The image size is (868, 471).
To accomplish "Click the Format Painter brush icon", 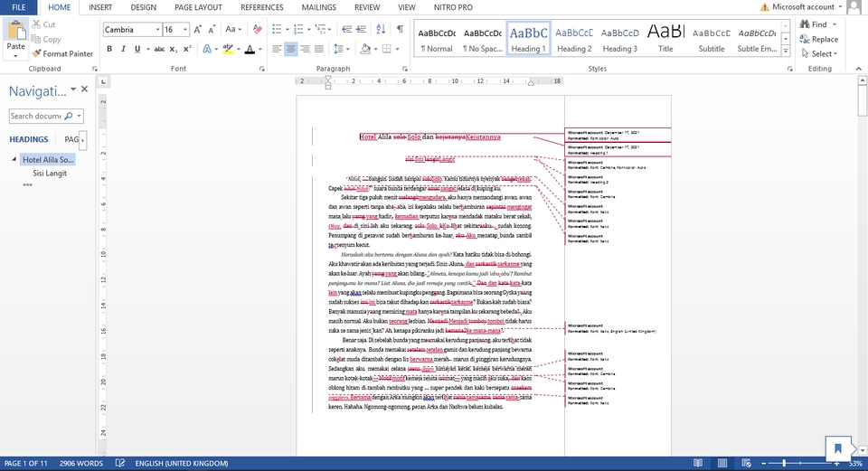I will click(37, 54).
